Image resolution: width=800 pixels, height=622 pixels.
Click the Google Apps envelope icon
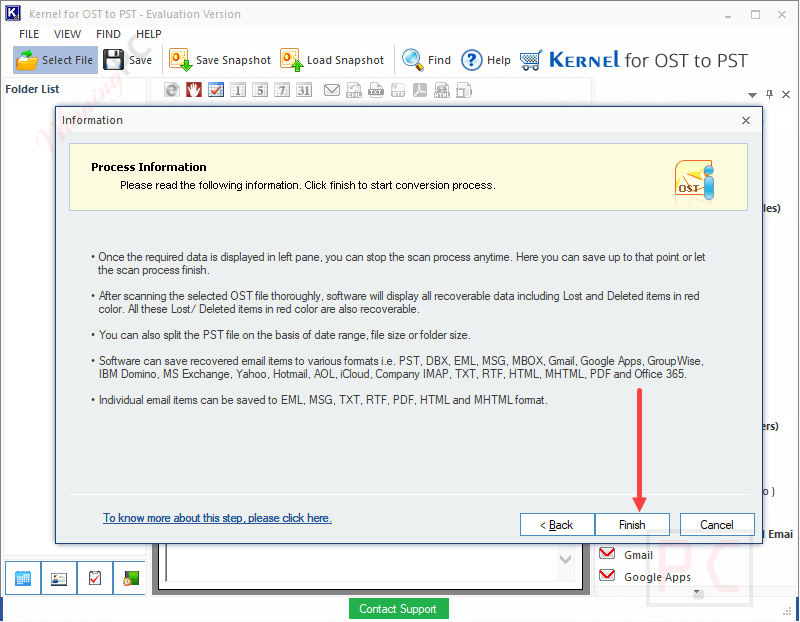click(607, 575)
